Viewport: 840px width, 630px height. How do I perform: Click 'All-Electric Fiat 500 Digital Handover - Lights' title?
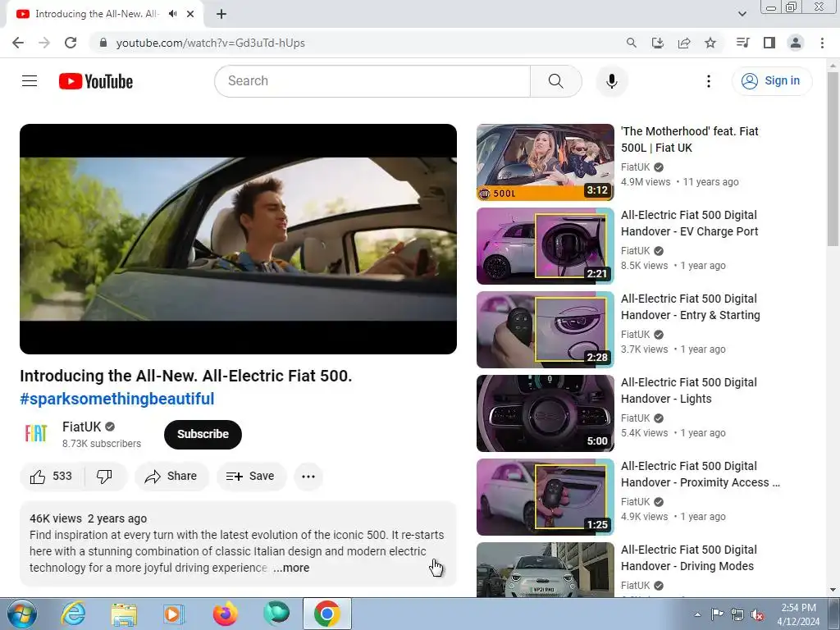(x=688, y=390)
